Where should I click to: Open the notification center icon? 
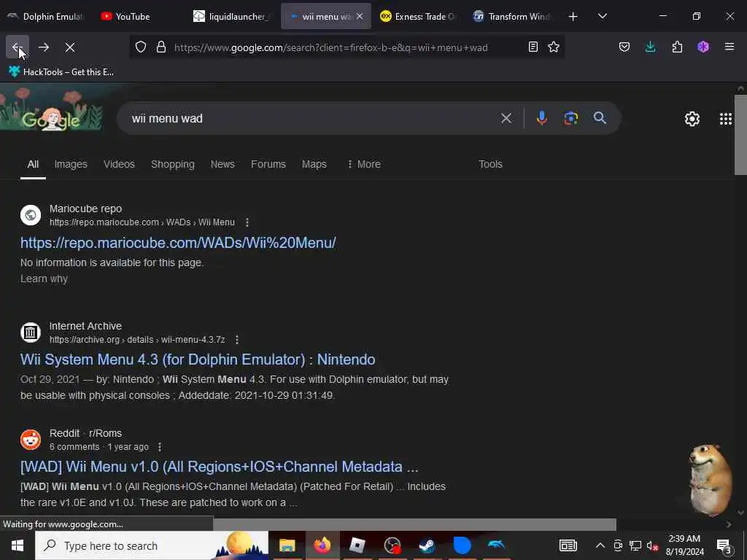point(724,546)
